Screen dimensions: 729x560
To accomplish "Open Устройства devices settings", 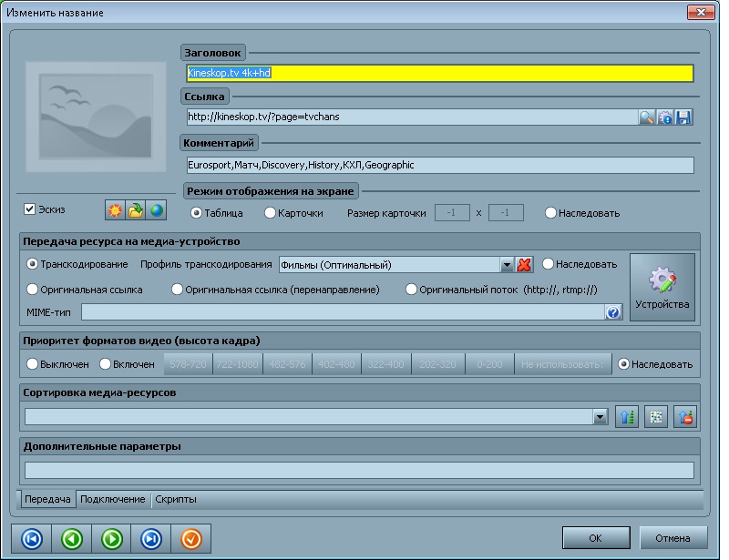I will (x=662, y=286).
